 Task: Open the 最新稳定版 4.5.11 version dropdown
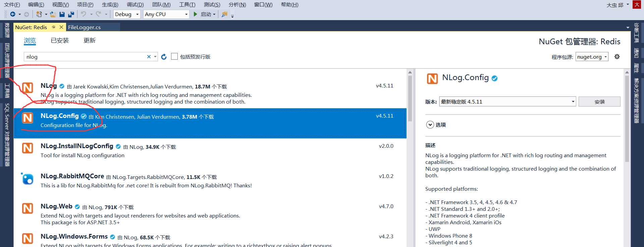(507, 102)
